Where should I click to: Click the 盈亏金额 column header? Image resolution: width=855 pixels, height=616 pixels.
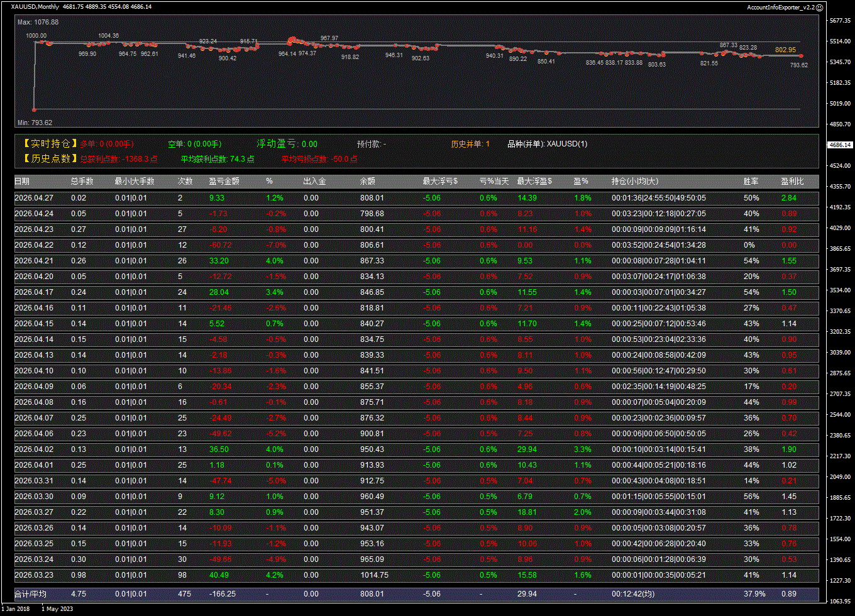224,182
